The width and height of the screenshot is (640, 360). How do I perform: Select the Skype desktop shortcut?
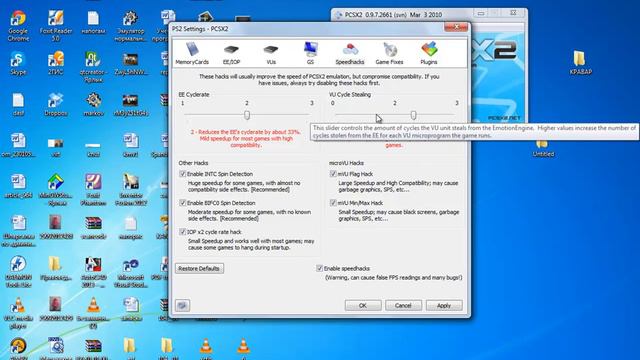coord(18,63)
